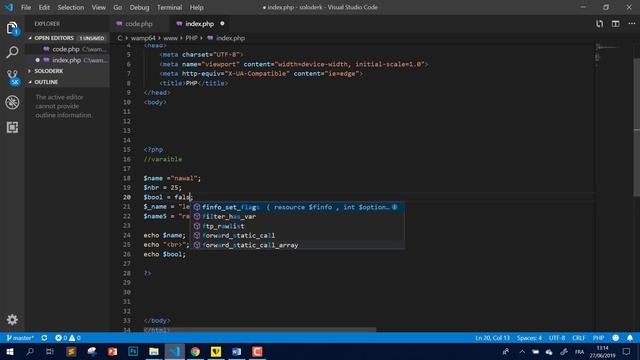The height and width of the screenshot is (360, 640).
Task: Synchronize changes via status bar sync icon
Action: (x=44, y=338)
